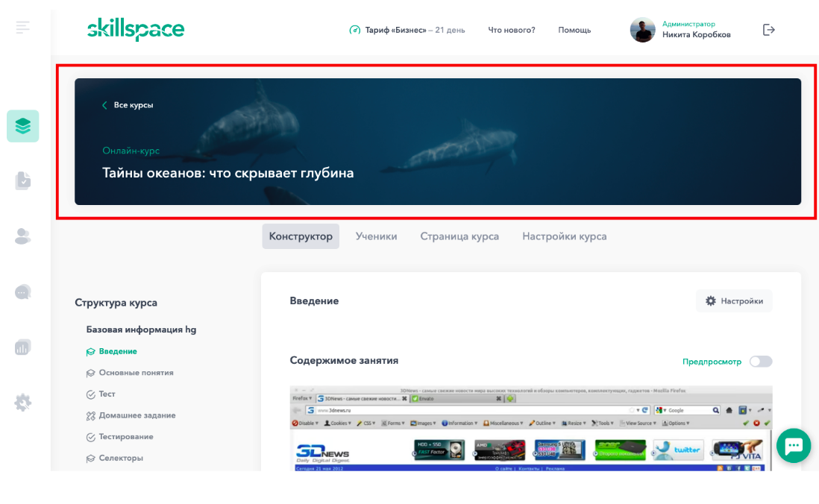Select the Основные понятия lesson
The height and width of the screenshot is (504, 819).
pyautogui.click(x=136, y=373)
